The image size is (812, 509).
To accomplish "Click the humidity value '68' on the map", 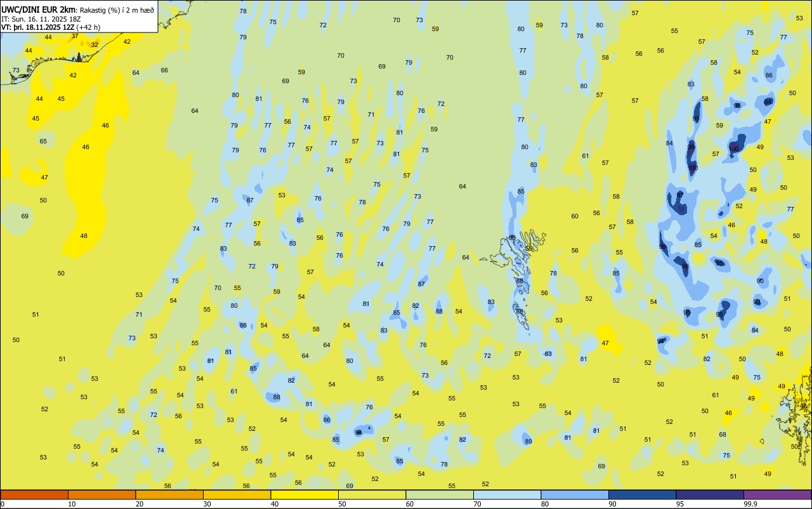I will coord(723,434).
